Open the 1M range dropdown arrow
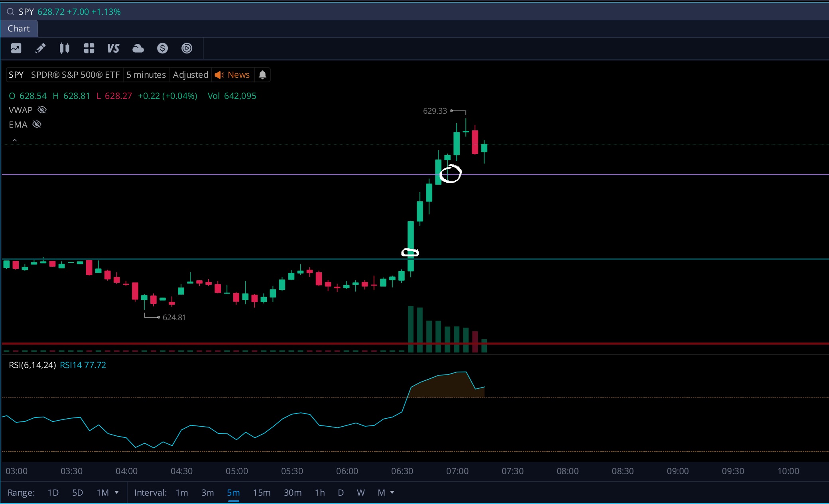 click(x=117, y=492)
